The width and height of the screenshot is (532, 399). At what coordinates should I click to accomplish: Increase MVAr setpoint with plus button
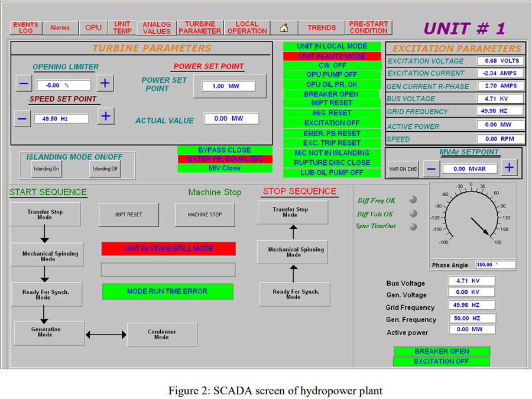coord(510,168)
